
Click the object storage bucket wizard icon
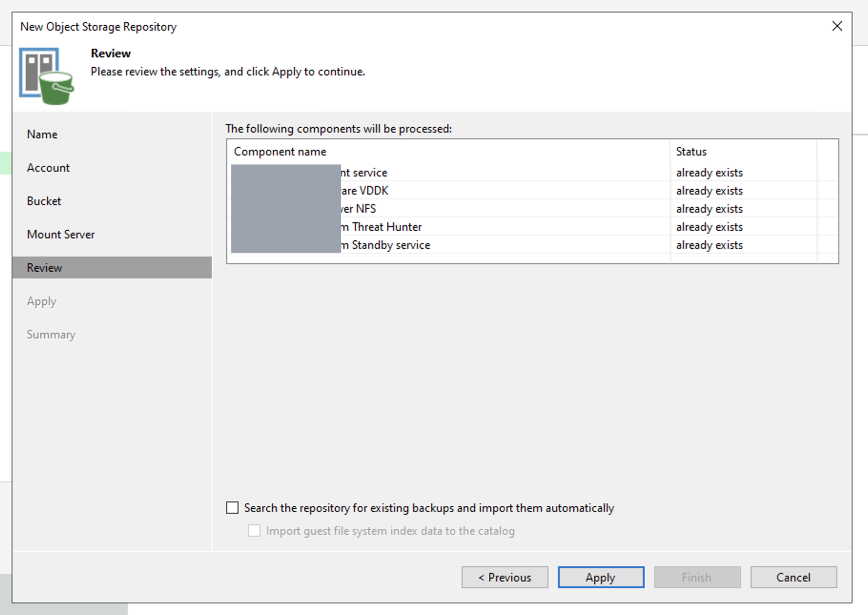(47, 76)
